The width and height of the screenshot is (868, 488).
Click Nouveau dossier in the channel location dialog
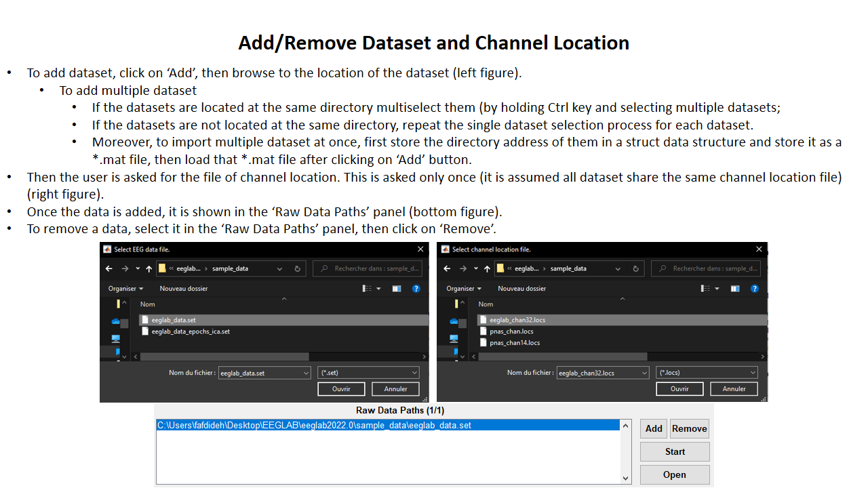tap(521, 289)
